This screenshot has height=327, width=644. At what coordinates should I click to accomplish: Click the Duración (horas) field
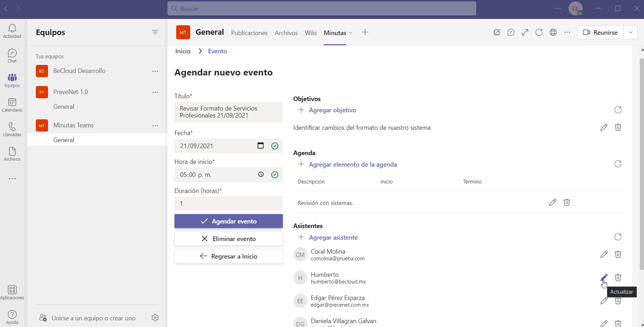coord(228,203)
